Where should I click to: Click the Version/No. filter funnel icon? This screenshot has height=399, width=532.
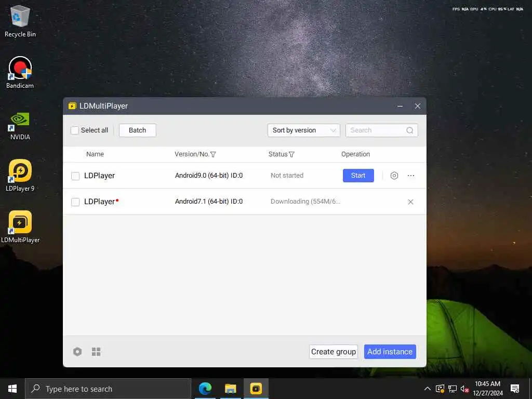click(213, 154)
